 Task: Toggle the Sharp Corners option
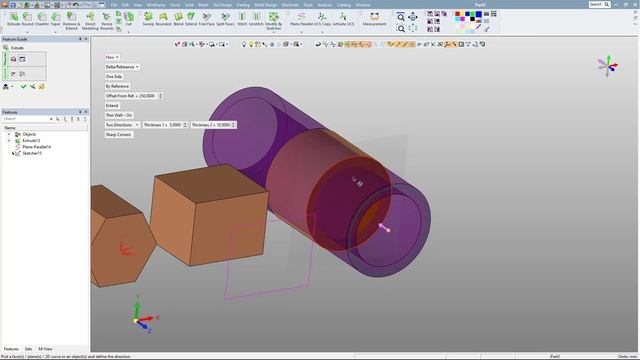118,134
